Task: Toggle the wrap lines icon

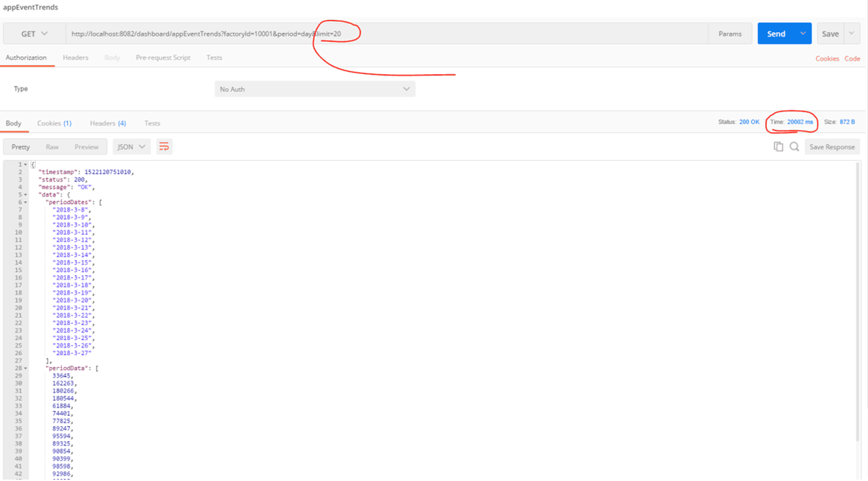Action: (x=164, y=146)
